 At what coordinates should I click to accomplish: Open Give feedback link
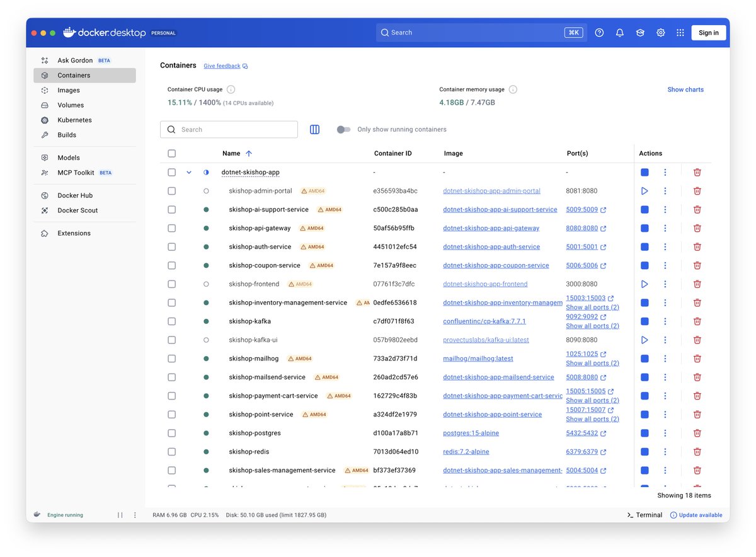pos(226,66)
